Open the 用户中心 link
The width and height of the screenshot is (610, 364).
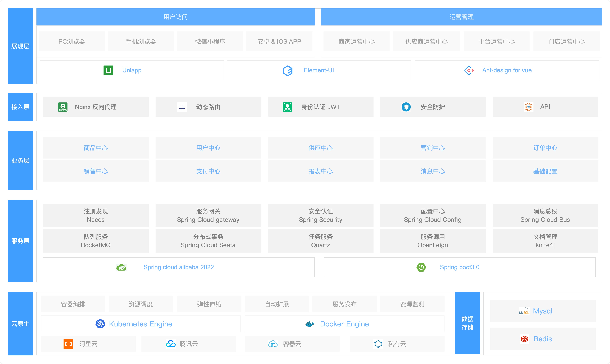(208, 148)
